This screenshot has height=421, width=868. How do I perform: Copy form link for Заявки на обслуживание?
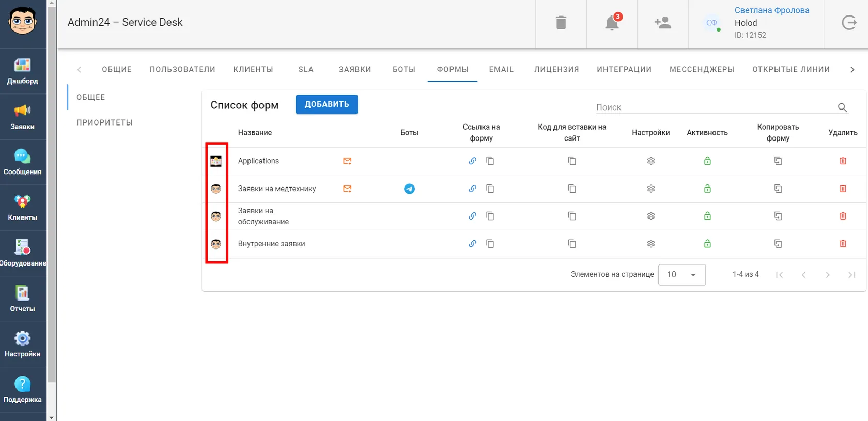pyautogui.click(x=490, y=216)
